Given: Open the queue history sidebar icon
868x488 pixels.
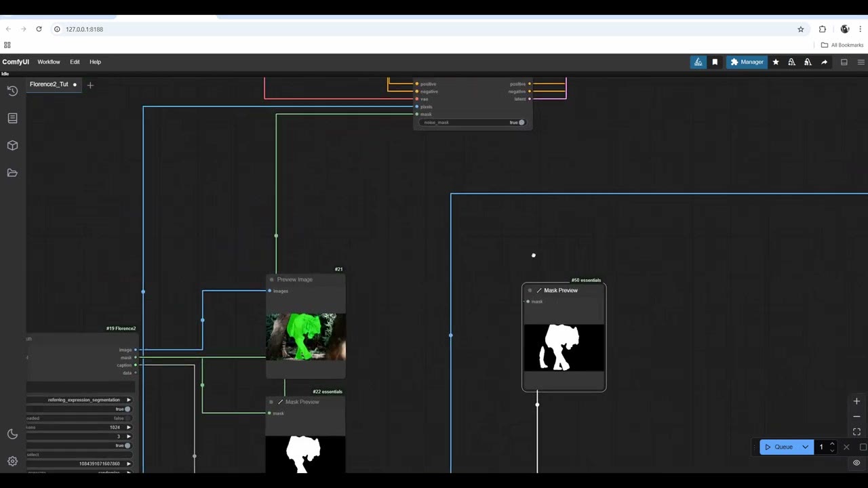Looking at the screenshot, I should point(12,91).
